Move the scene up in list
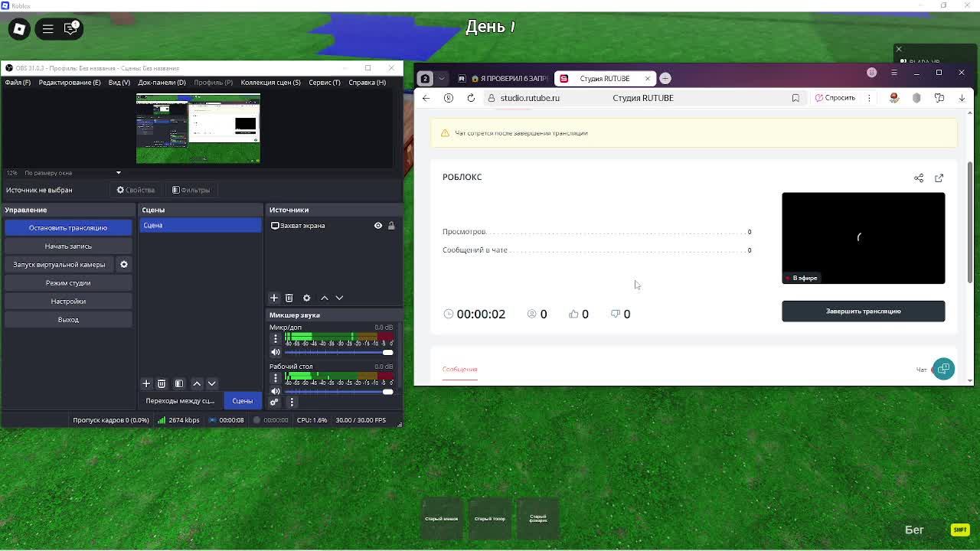 point(197,383)
